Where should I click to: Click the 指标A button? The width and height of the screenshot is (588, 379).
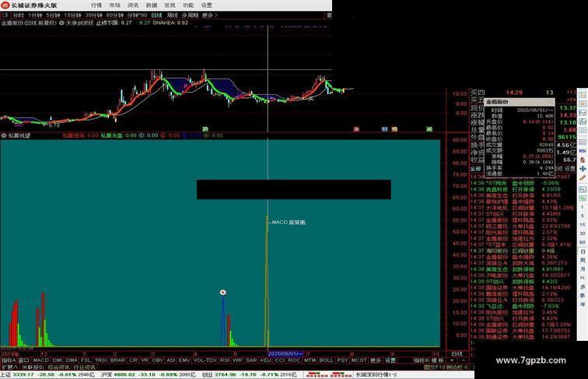(x=9, y=360)
